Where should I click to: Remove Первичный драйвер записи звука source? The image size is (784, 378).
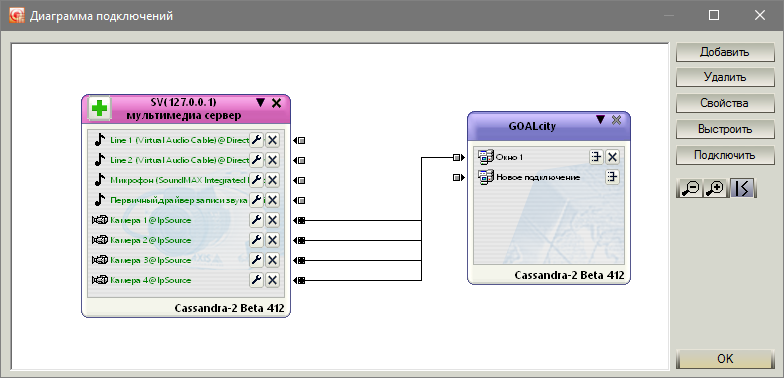click(x=272, y=200)
